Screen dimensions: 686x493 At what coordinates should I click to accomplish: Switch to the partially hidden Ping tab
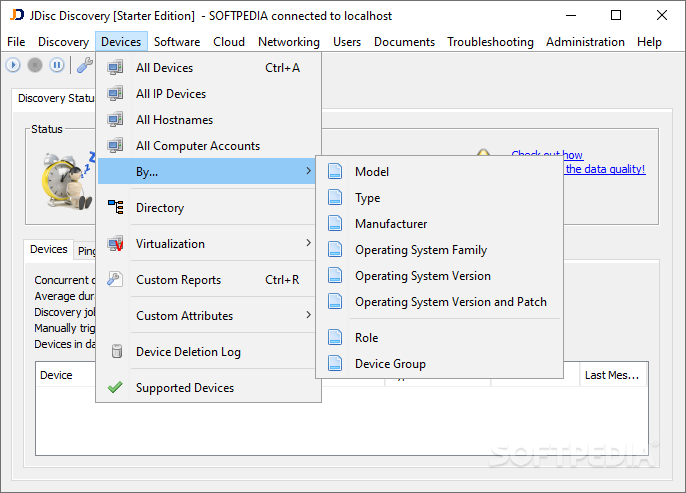pos(85,251)
